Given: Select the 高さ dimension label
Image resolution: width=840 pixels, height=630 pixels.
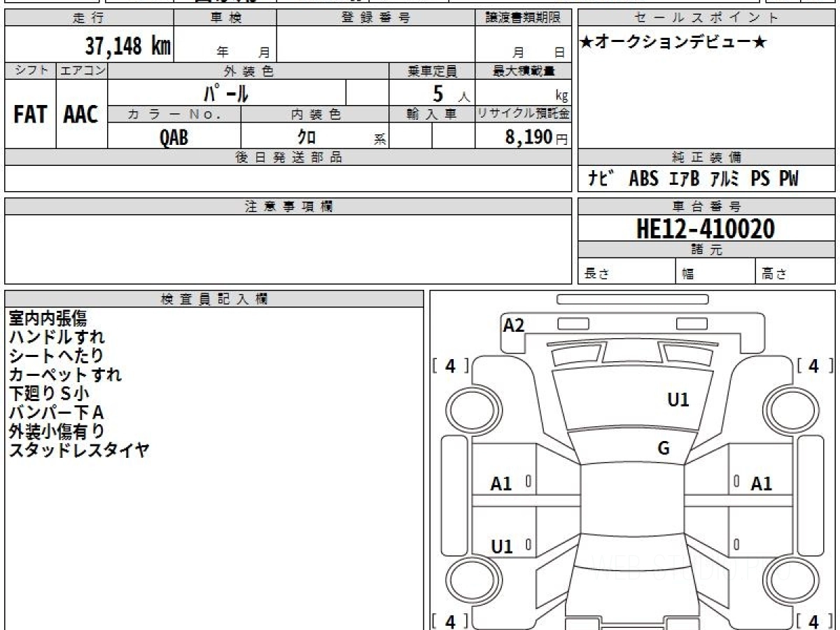Looking at the screenshot, I should pyautogui.click(x=775, y=274).
